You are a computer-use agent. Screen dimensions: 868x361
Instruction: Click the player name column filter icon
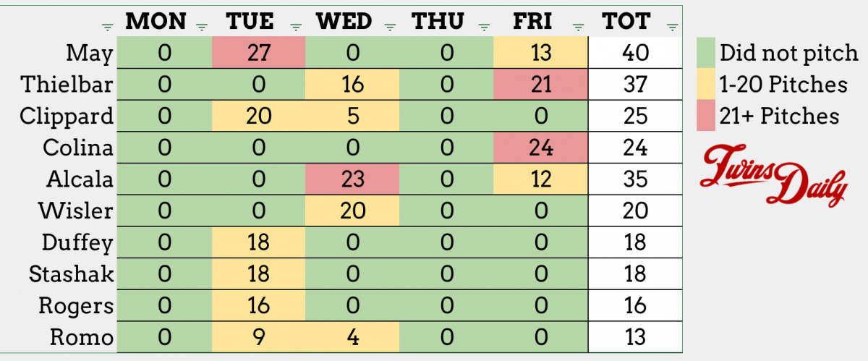click(x=108, y=28)
